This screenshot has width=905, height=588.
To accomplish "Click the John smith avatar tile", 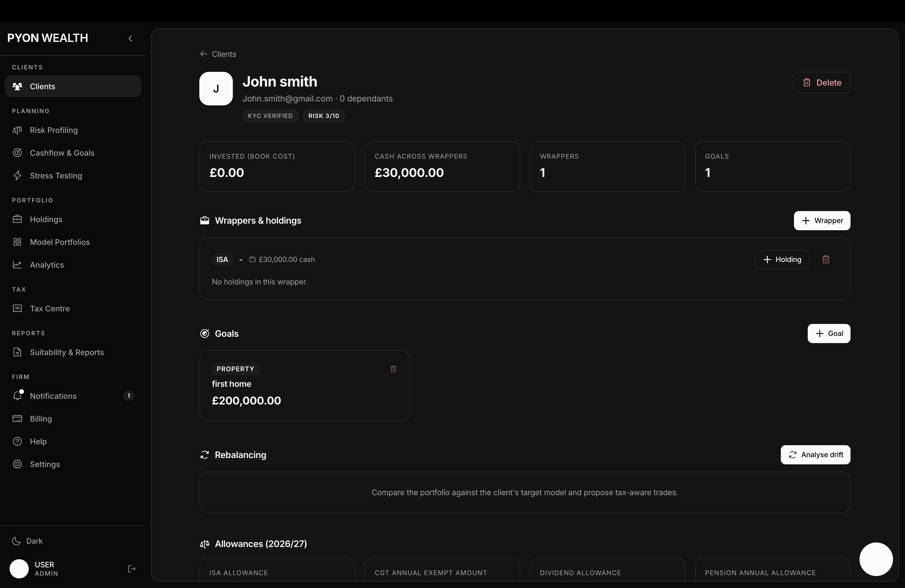I will tap(216, 89).
